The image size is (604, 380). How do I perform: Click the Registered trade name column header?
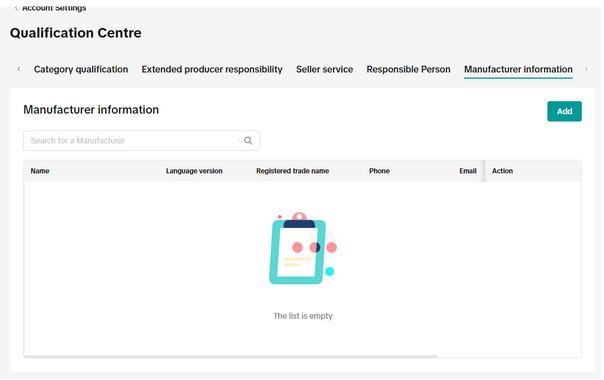[293, 171]
